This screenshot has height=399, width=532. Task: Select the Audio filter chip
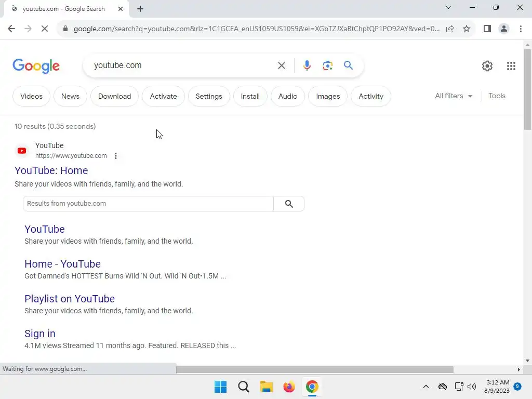point(288,96)
